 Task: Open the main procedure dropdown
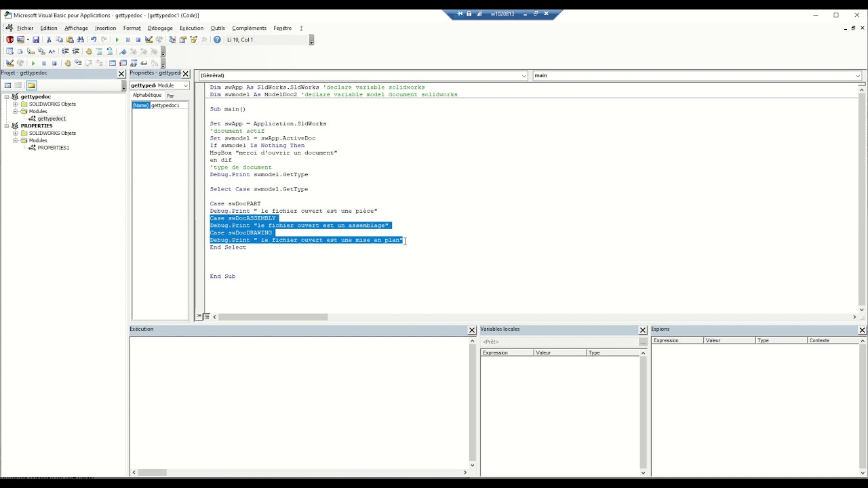(x=858, y=75)
